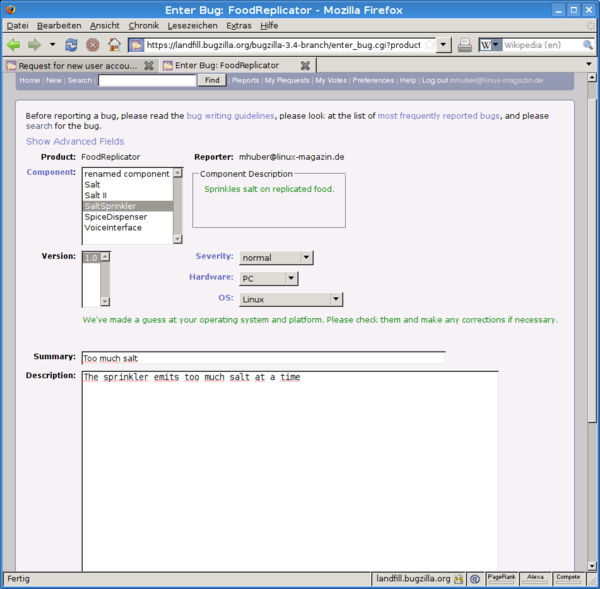Click the Find button
600x589 pixels.
212,80
